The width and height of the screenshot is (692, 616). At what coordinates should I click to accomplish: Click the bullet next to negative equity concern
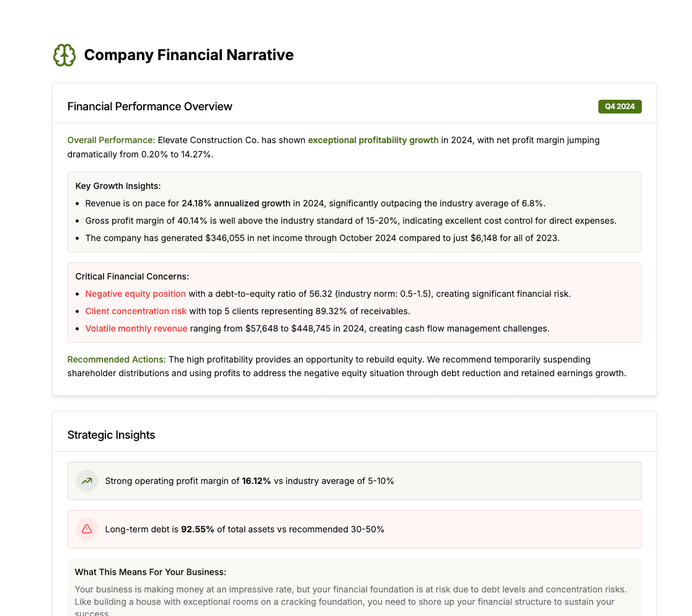point(77,294)
